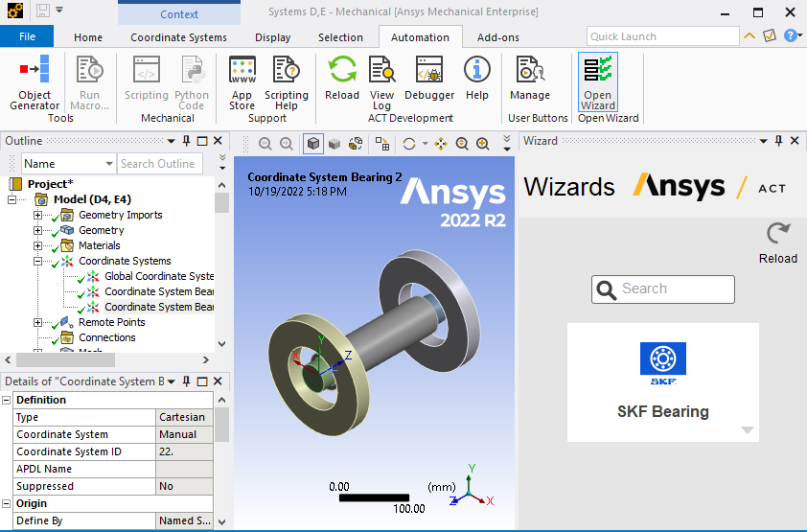
Task: Open the ACT App Store
Action: click(242, 82)
